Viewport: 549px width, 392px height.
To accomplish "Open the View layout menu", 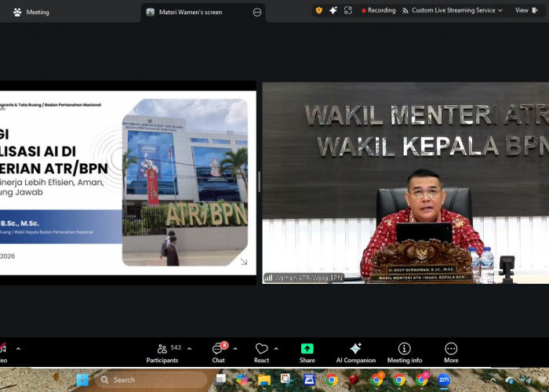I will pos(526,10).
